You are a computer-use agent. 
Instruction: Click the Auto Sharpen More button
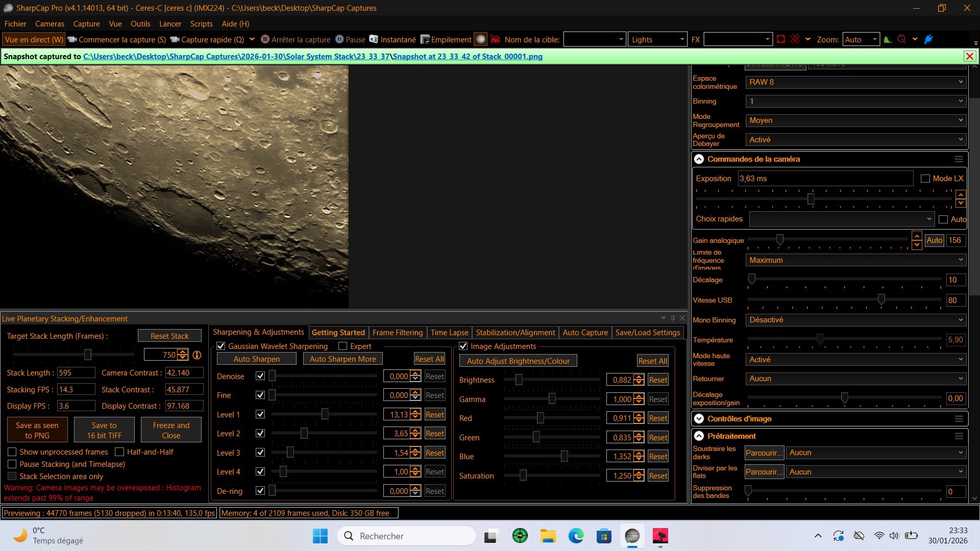[342, 359]
